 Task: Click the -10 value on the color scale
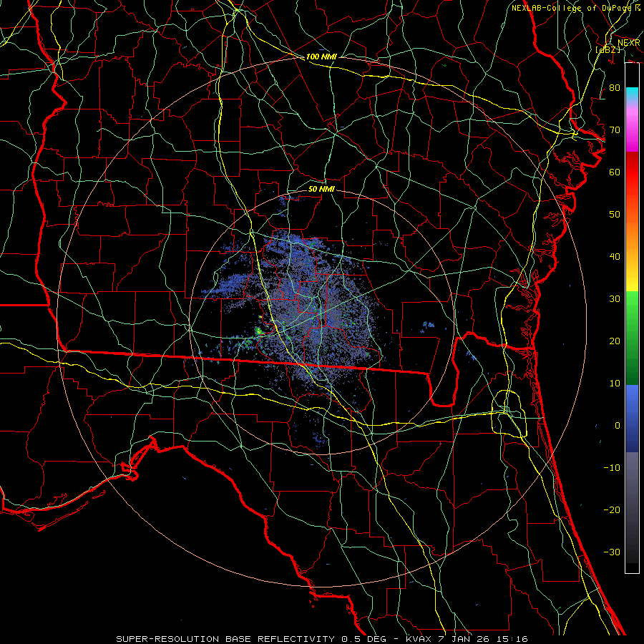(x=612, y=468)
